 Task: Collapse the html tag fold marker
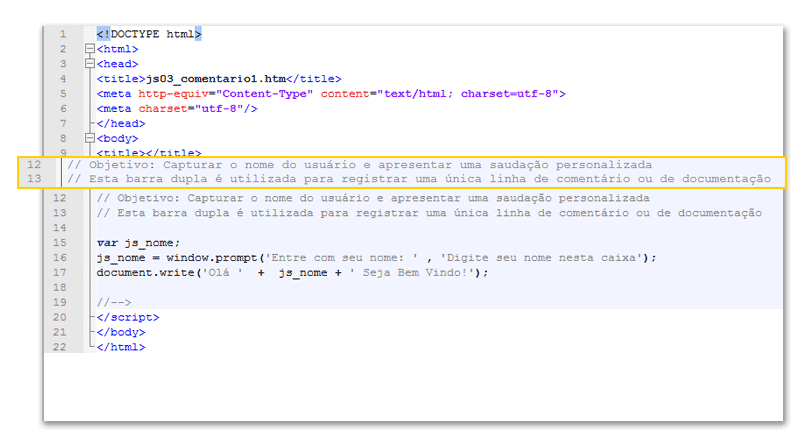90,49
